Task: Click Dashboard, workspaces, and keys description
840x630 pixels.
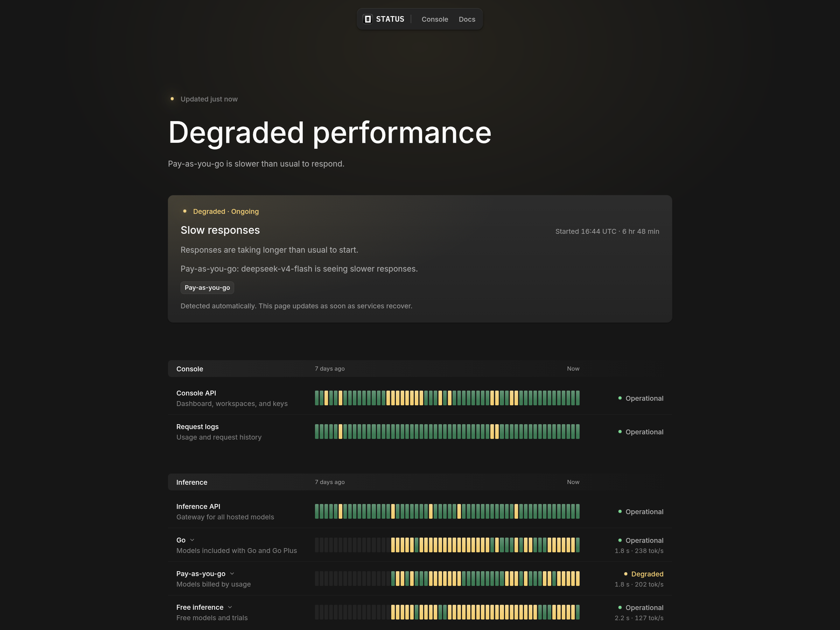Action: (x=232, y=404)
